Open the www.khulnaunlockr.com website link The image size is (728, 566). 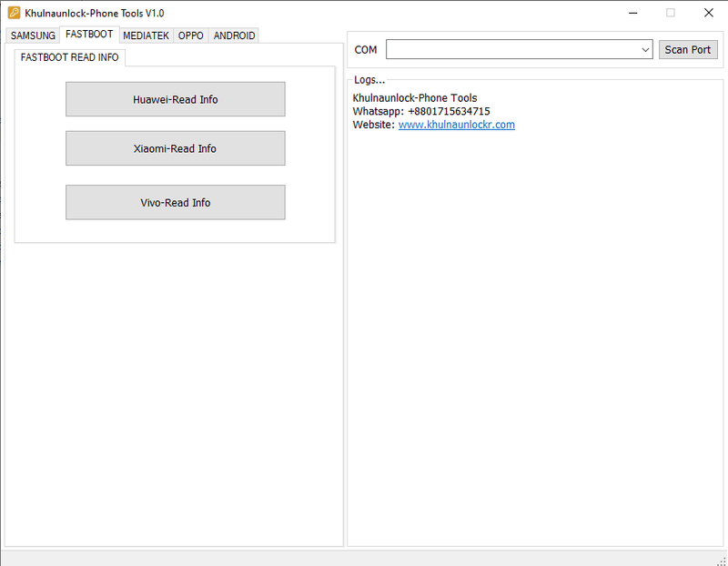[x=456, y=125]
